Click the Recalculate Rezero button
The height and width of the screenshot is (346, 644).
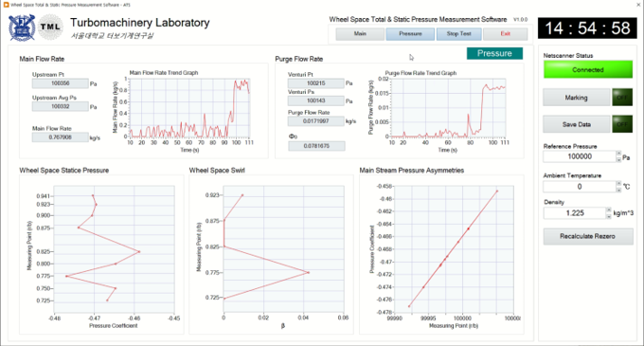point(588,236)
